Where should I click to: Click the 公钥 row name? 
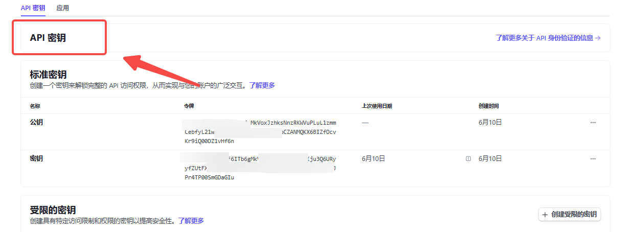tap(37, 123)
